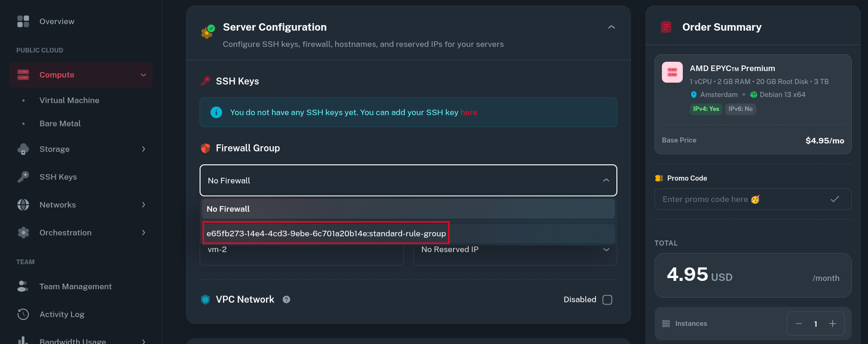868x344 pixels.
Task: Click the SSH Keys key icon in sidebar
Action: 23,177
